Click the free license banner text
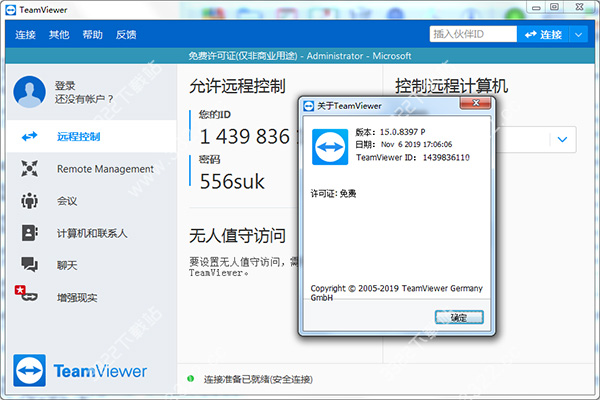 tap(300, 56)
